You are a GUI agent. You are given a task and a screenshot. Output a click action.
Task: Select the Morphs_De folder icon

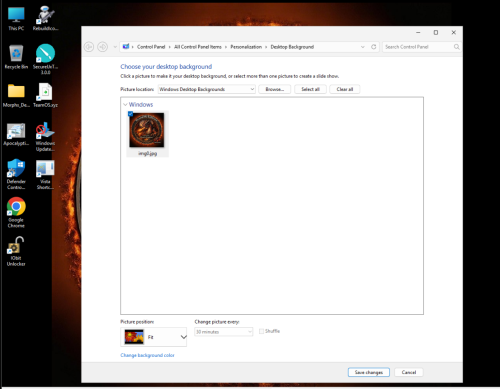pos(16,95)
